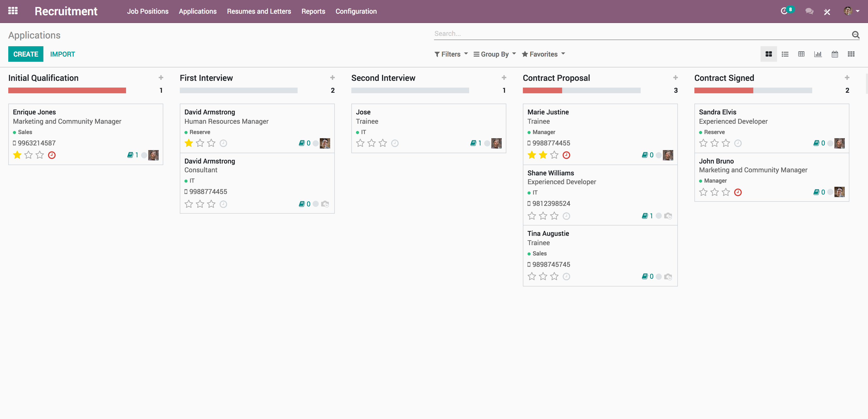Set second star on Tina Augustie card
This screenshot has width=868, height=419.
(543, 277)
